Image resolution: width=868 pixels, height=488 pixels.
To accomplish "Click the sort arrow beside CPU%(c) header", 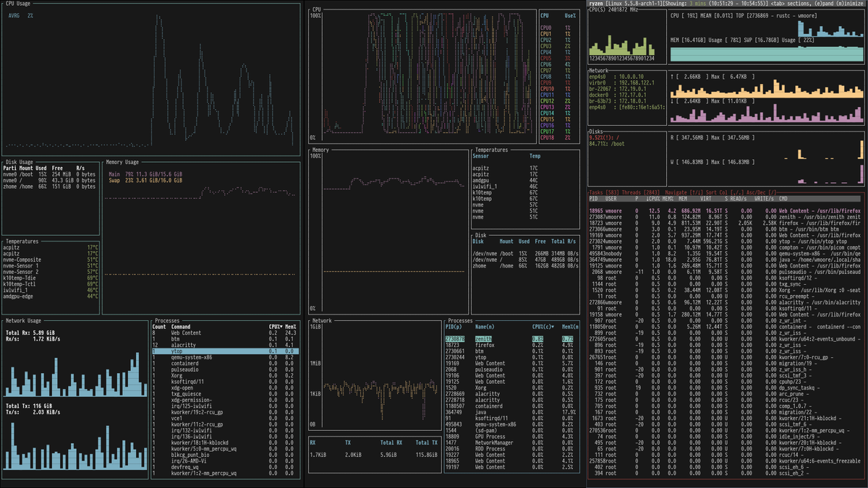I will point(553,328).
